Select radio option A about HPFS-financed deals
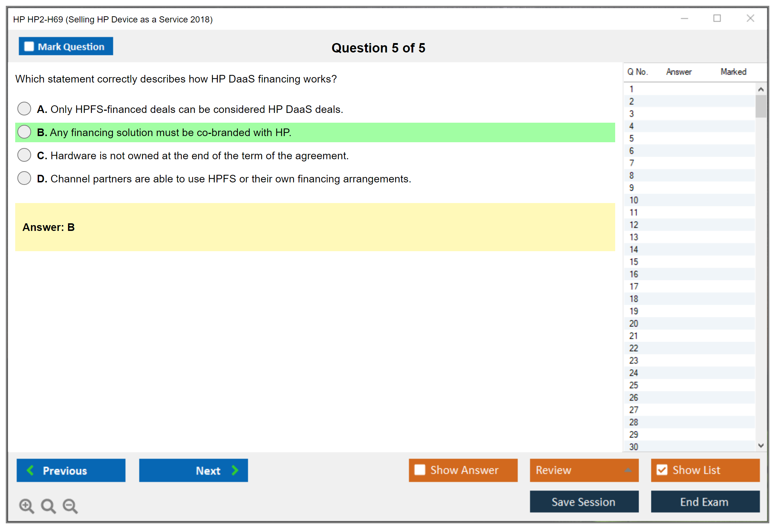778x532 pixels. tap(24, 109)
